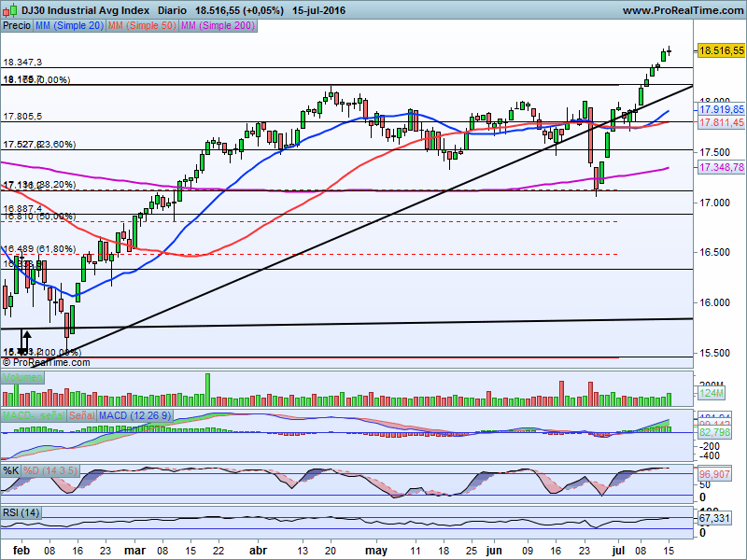Click the MM (Simple 200) indicator label

[218, 26]
